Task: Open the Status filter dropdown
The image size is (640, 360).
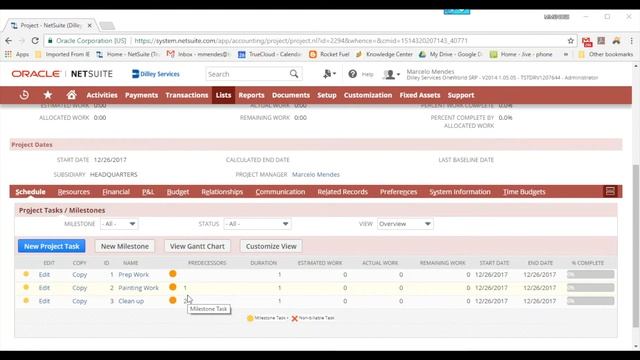Action: [257, 224]
